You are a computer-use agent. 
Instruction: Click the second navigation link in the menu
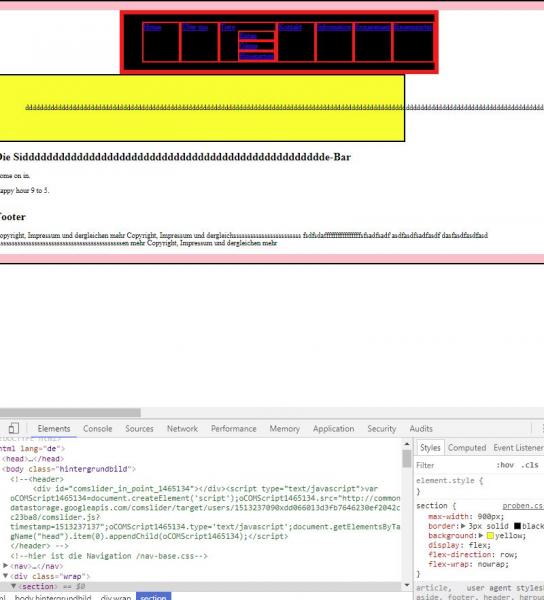pyautogui.click(x=195, y=28)
